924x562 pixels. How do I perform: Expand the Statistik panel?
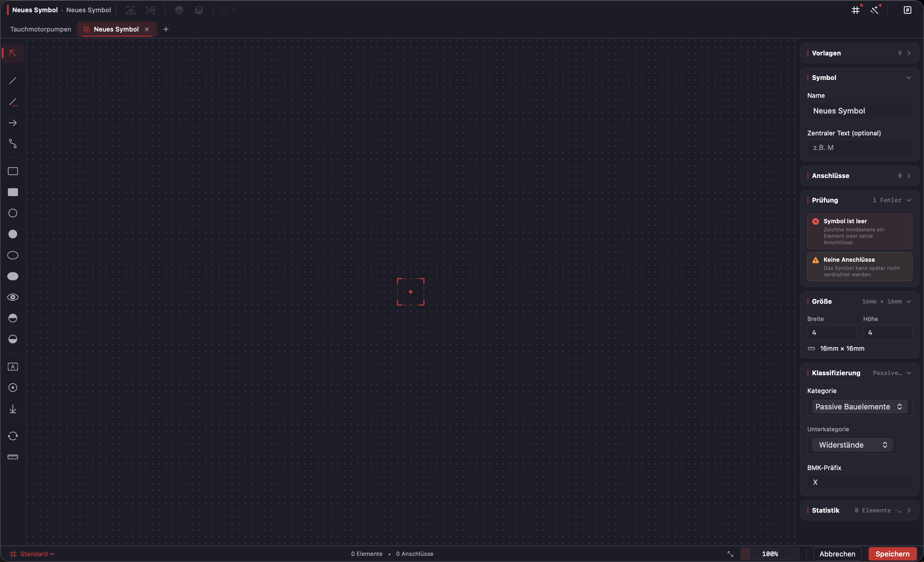pyautogui.click(x=860, y=510)
